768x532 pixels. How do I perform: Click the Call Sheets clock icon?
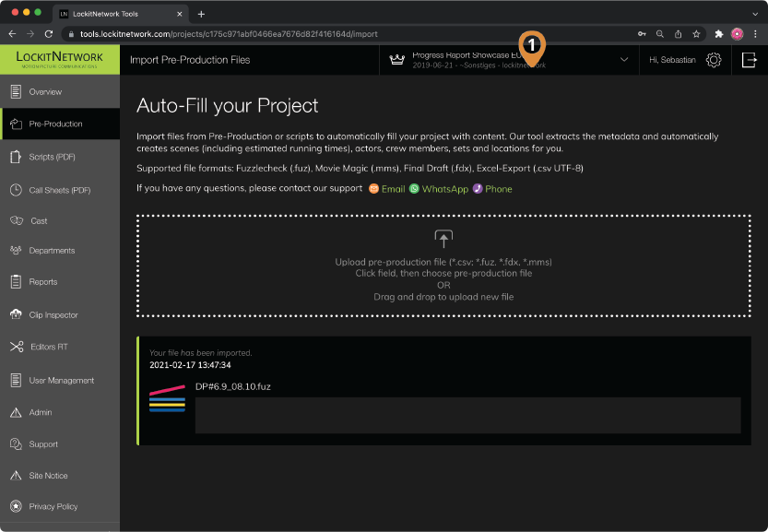16,190
